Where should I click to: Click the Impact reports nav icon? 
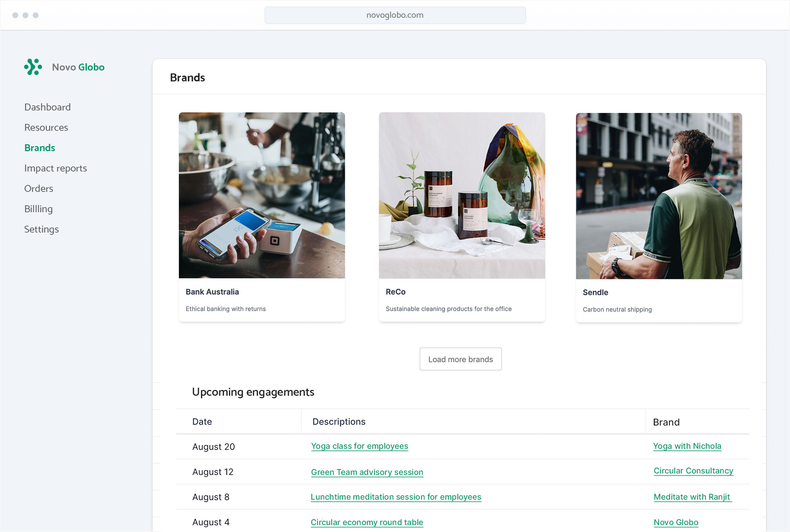click(55, 168)
